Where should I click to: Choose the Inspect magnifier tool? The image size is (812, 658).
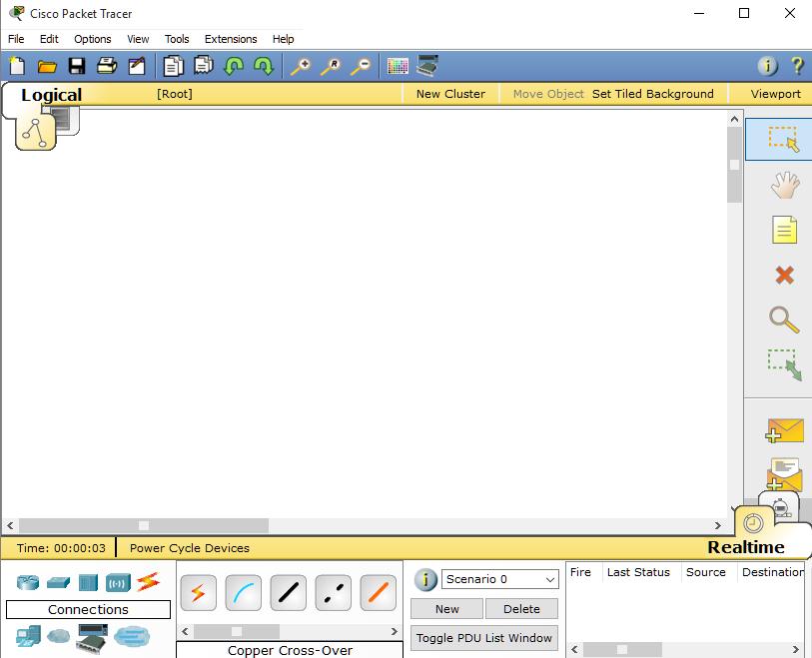[785, 320]
